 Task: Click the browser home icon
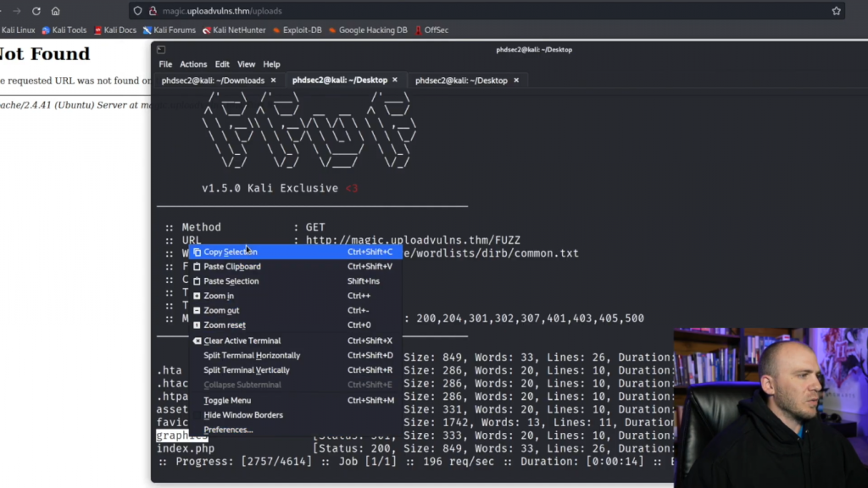(x=55, y=11)
